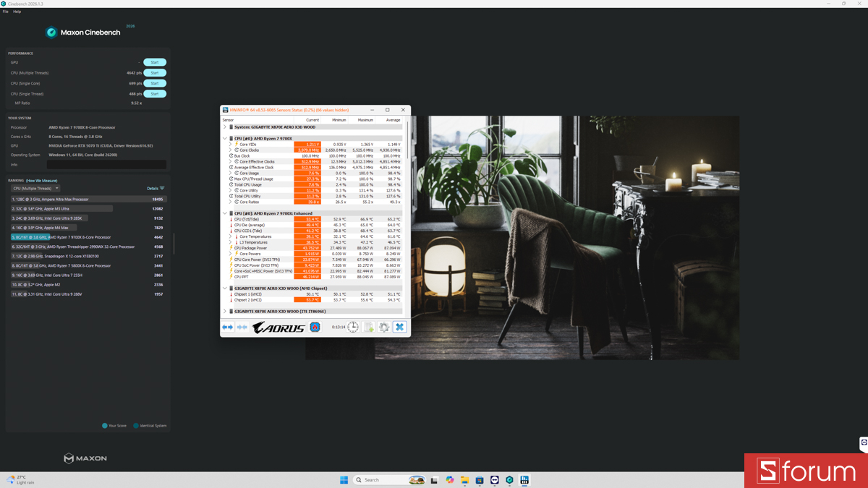
Task: Click the Minimum column header
Action: pyautogui.click(x=334, y=120)
